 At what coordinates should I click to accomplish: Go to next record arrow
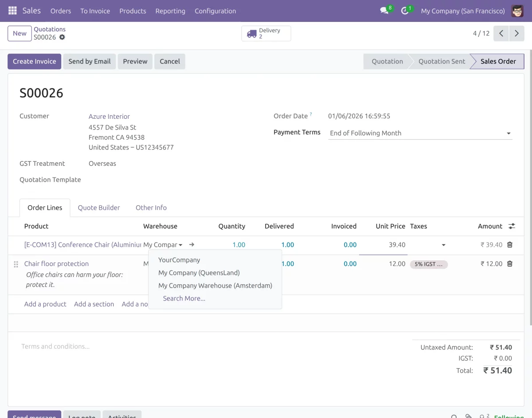click(516, 34)
